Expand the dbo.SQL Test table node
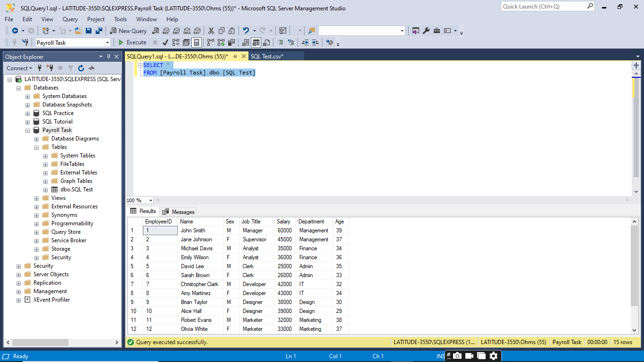 pos(45,189)
